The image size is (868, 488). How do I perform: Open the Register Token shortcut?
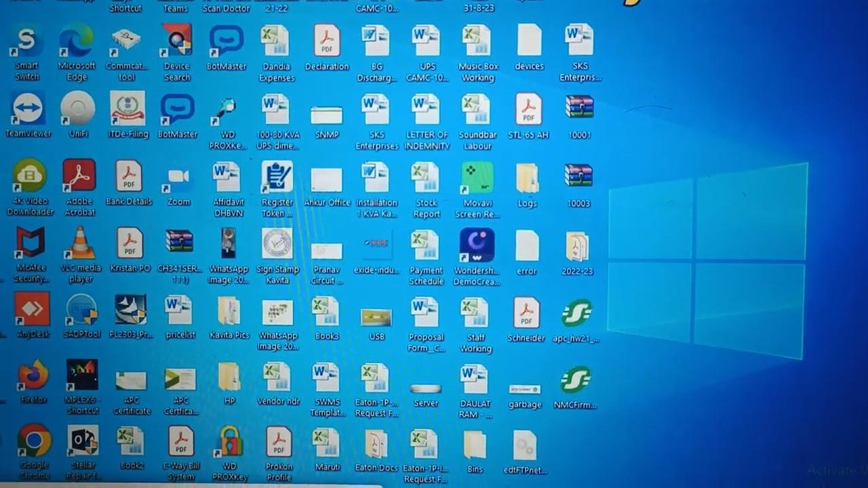point(277,176)
